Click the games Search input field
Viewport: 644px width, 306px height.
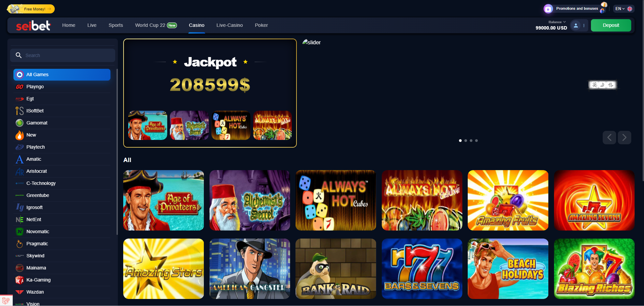click(62, 55)
